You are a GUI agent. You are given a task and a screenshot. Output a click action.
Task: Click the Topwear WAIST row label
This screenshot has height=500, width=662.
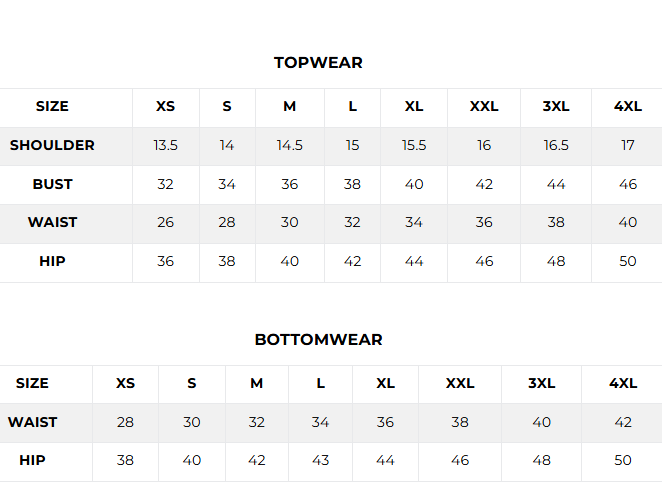52,223
